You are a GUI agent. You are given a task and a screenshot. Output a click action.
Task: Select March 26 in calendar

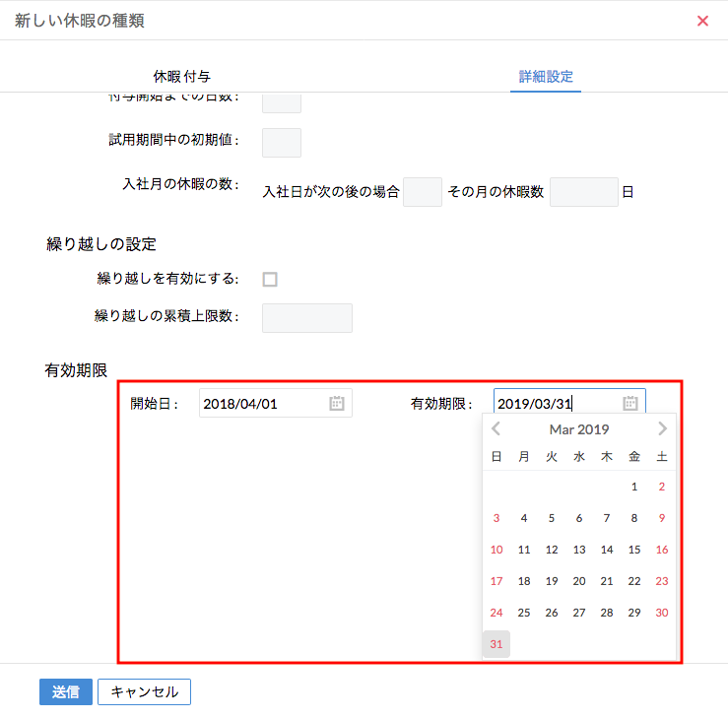click(552, 613)
